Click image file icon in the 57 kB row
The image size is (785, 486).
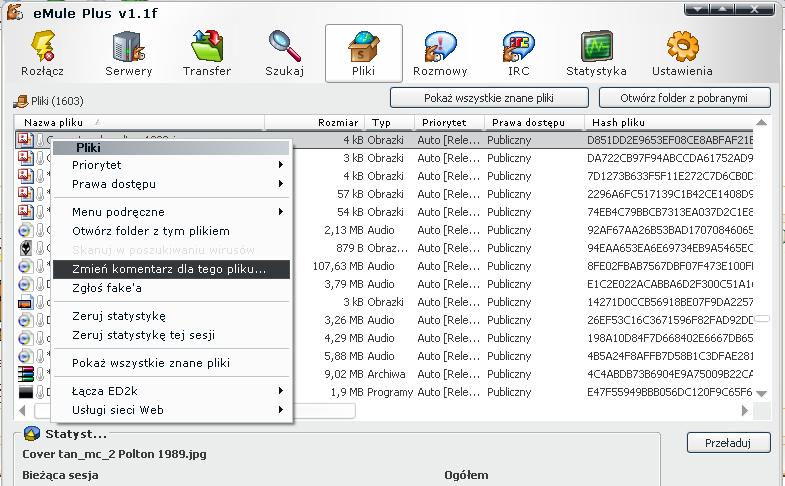pyautogui.click(x=25, y=194)
